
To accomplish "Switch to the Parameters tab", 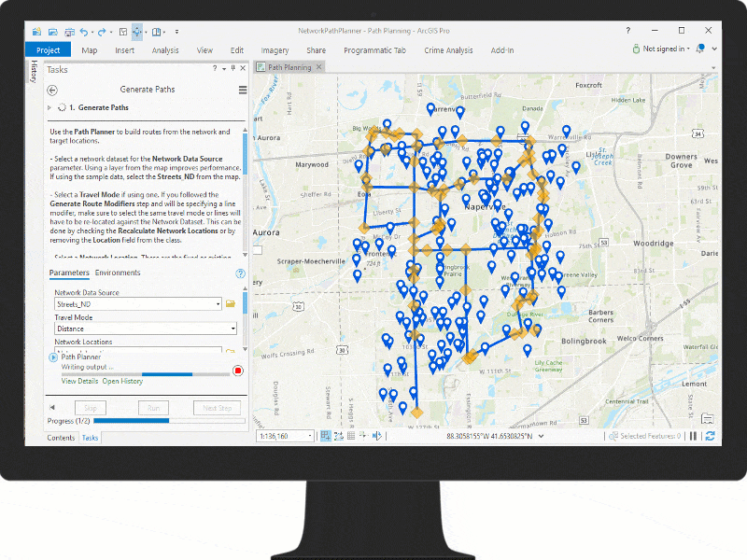I will pyautogui.click(x=69, y=273).
